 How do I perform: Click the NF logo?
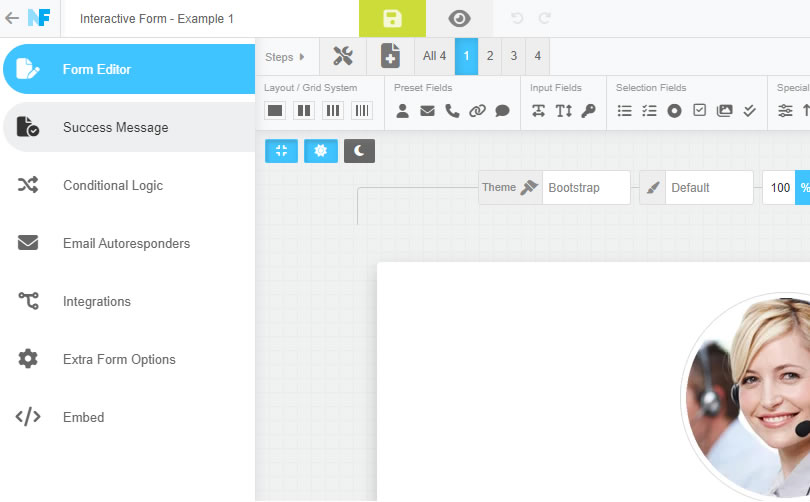(x=39, y=18)
